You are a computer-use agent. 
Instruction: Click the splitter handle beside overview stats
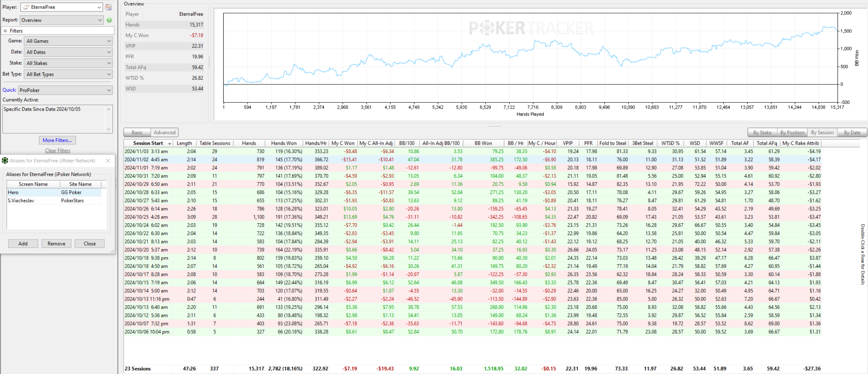point(209,62)
